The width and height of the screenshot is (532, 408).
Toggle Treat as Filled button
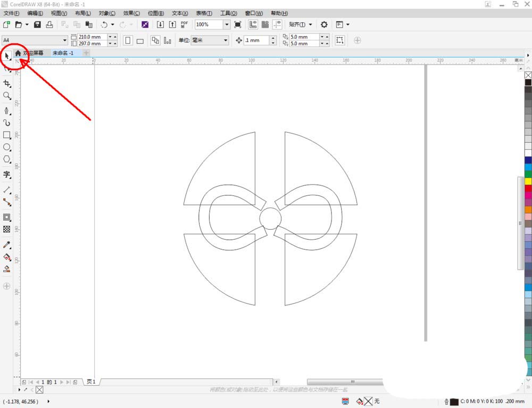(x=339, y=40)
